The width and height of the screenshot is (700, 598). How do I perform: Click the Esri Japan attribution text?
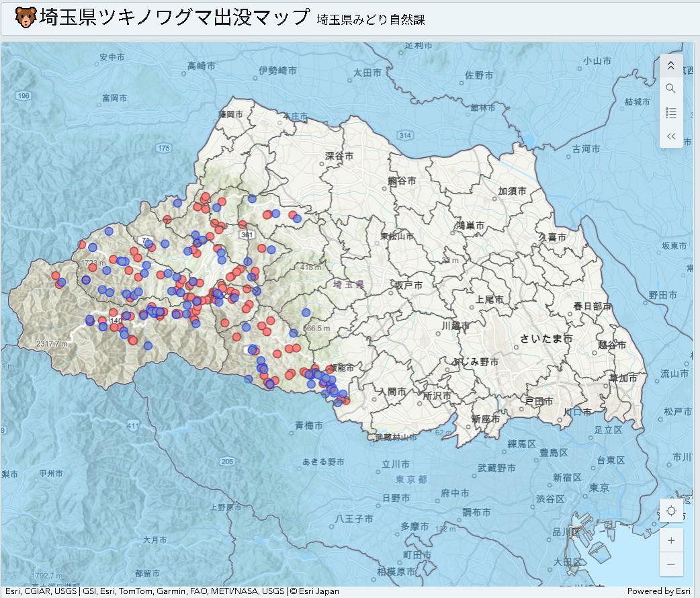point(318,591)
